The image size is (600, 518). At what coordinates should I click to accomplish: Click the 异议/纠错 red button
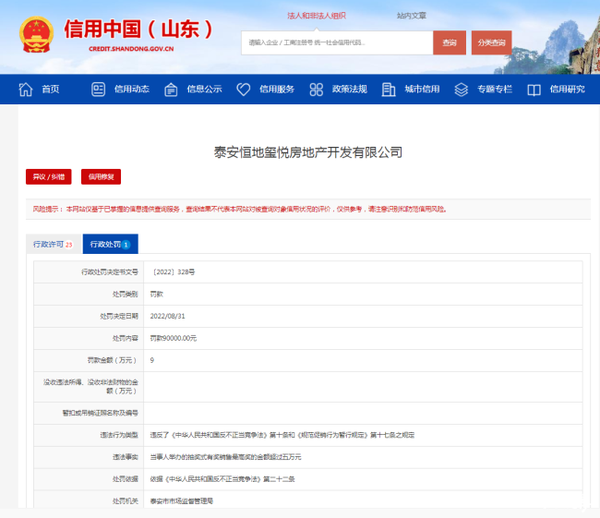[49, 177]
